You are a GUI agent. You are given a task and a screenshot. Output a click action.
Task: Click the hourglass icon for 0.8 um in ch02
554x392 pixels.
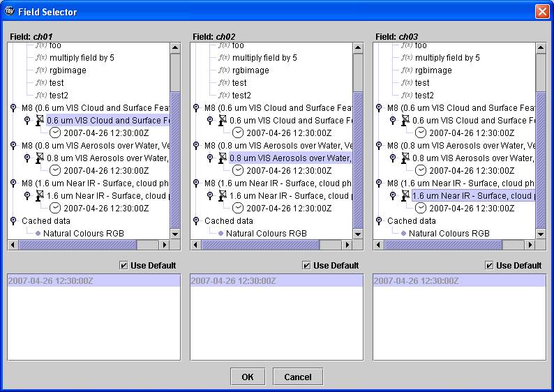coord(223,158)
